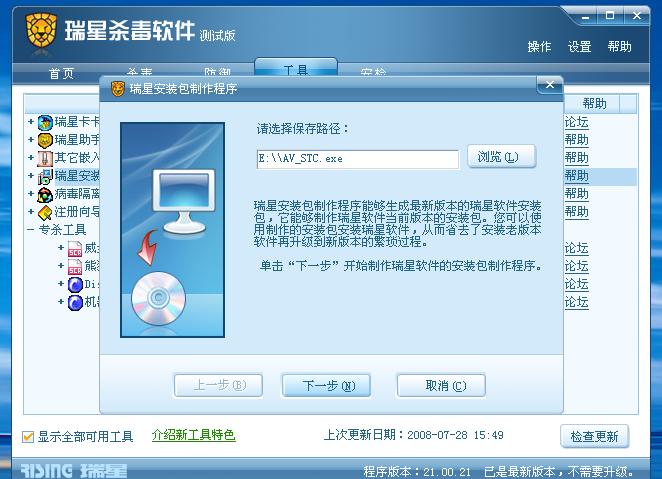Viewport: 662px width, 479px height.
Task: Expand the 熊 tool subnode
Action: (x=61, y=265)
